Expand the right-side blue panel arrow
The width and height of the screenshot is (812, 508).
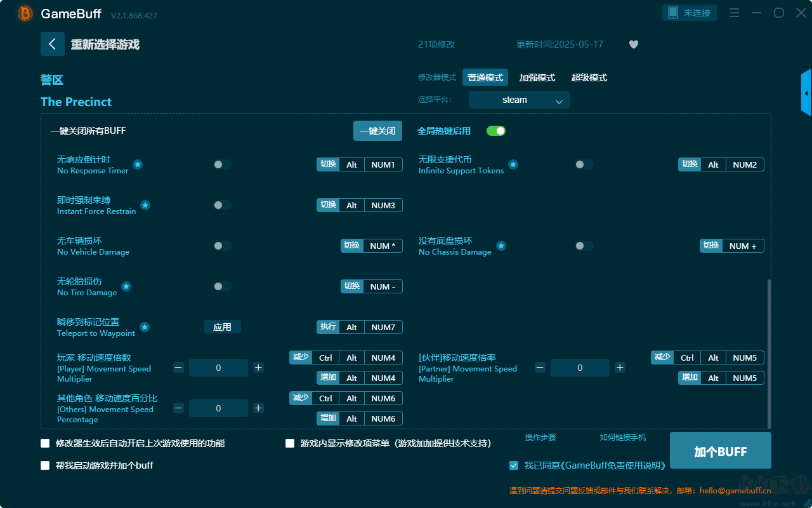pyautogui.click(x=806, y=93)
